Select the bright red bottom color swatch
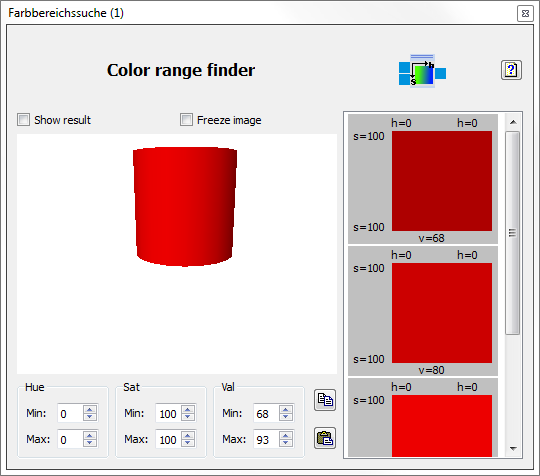 [x=442, y=426]
